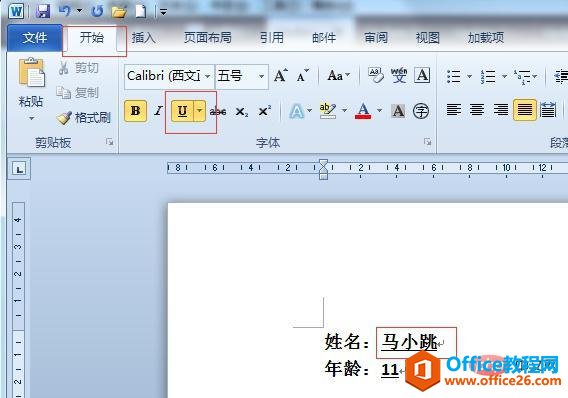Expand the undo history dropdown arrow

tap(80, 11)
